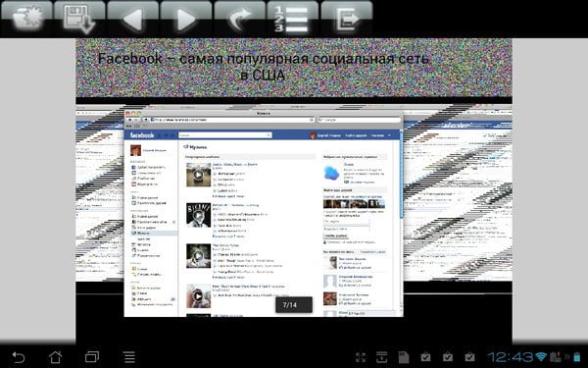Tap 'в США' subtitle line
The height and width of the screenshot is (368, 588).
click(262, 76)
